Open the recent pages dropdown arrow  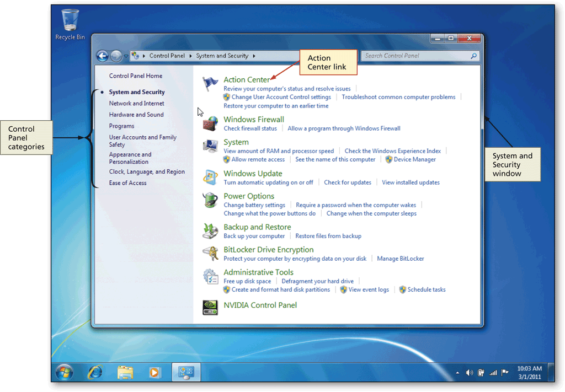[126, 56]
